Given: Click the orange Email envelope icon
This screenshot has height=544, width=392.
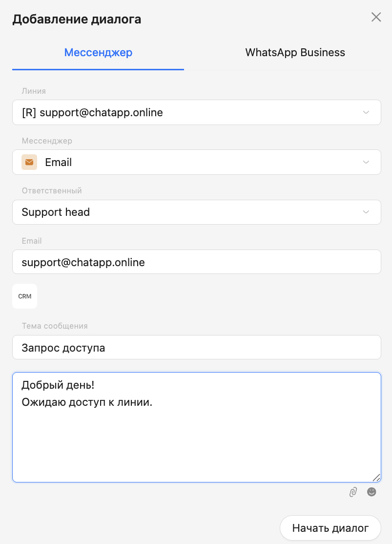Looking at the screenshot, I should (29, 162).
